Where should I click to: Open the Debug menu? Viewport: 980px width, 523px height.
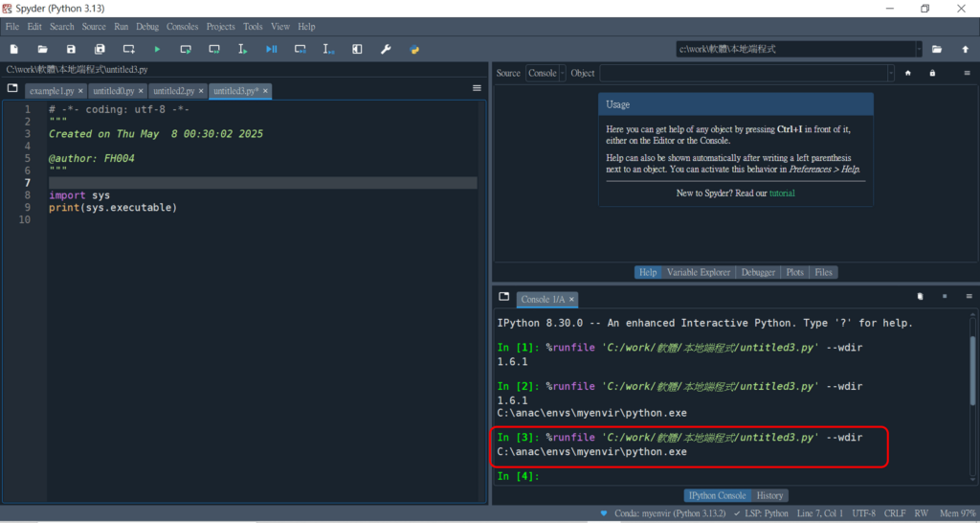(147, 27)
